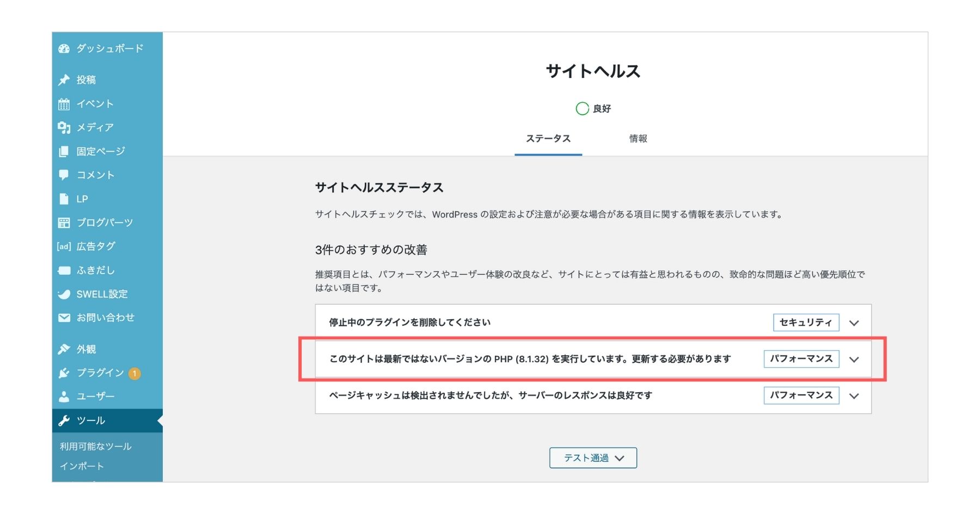The height and width of the screenshot is (514, 980).
Task: Open ユーザー menu label
Action: pyautogui.click(x=95, y=397)
